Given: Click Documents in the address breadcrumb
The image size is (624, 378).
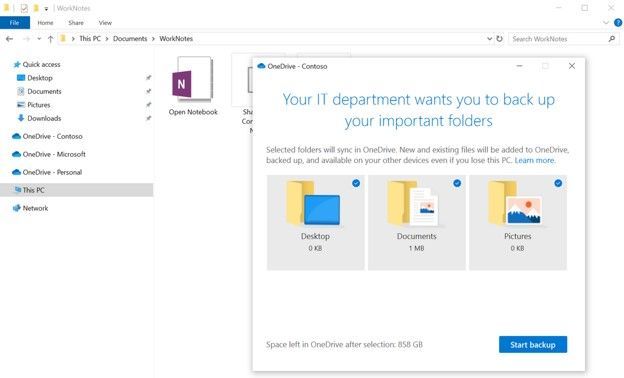Looking at the screenshot, I should [130, 39].
